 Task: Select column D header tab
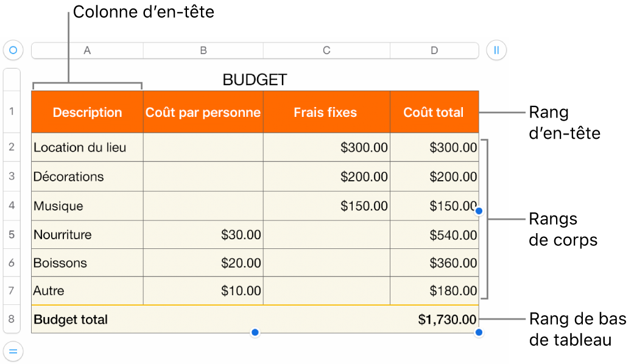434,51
